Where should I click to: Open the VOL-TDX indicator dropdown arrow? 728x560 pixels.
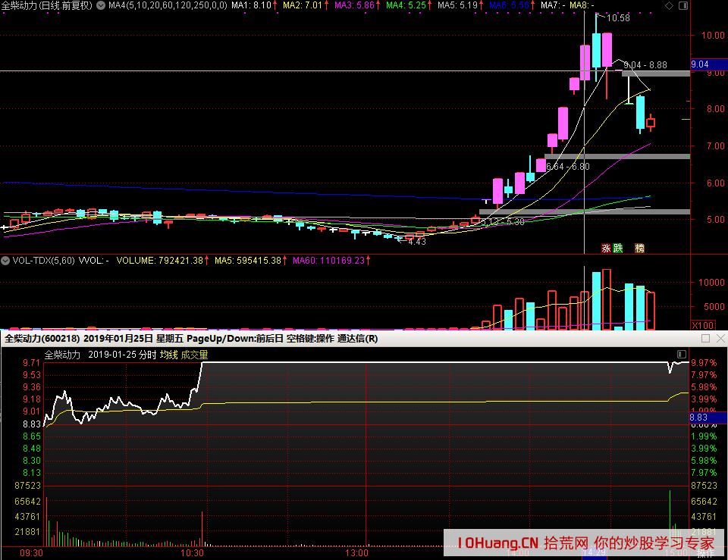click(x=5, y=260)
